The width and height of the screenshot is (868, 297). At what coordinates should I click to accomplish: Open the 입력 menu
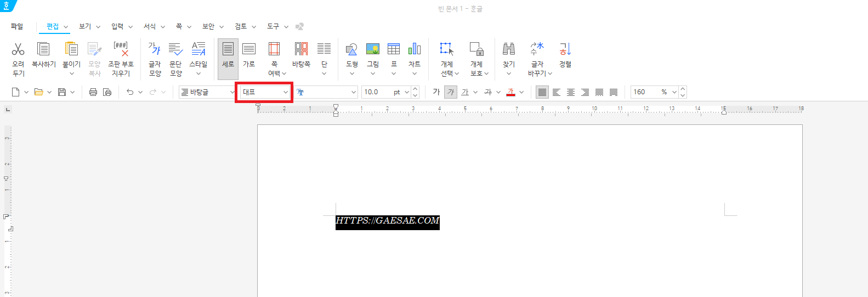117,26
